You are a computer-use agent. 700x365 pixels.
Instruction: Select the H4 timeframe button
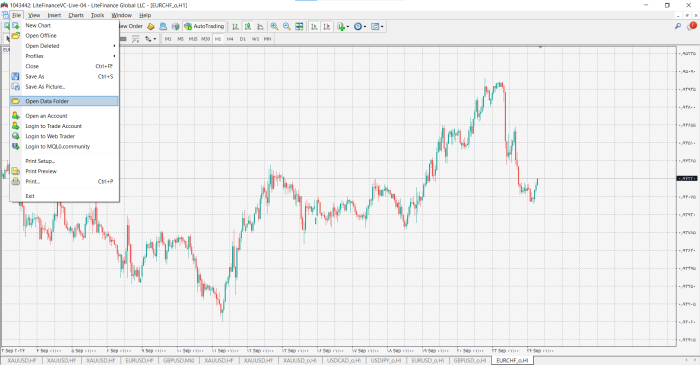tap(230, 39)
